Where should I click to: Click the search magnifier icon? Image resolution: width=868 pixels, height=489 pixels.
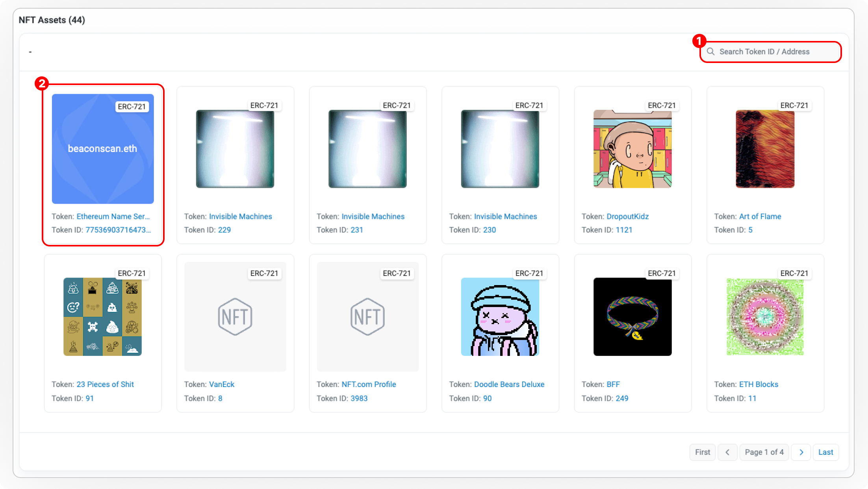tap(710, 52)
